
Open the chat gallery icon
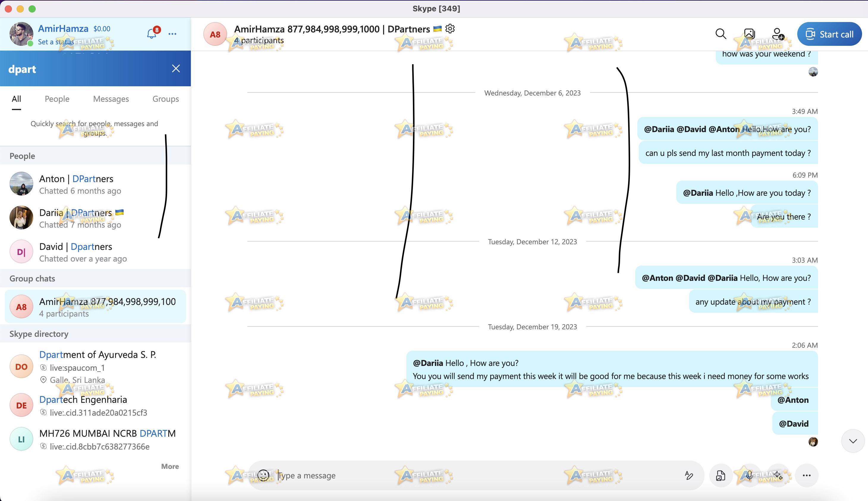[x=749, y=34]
